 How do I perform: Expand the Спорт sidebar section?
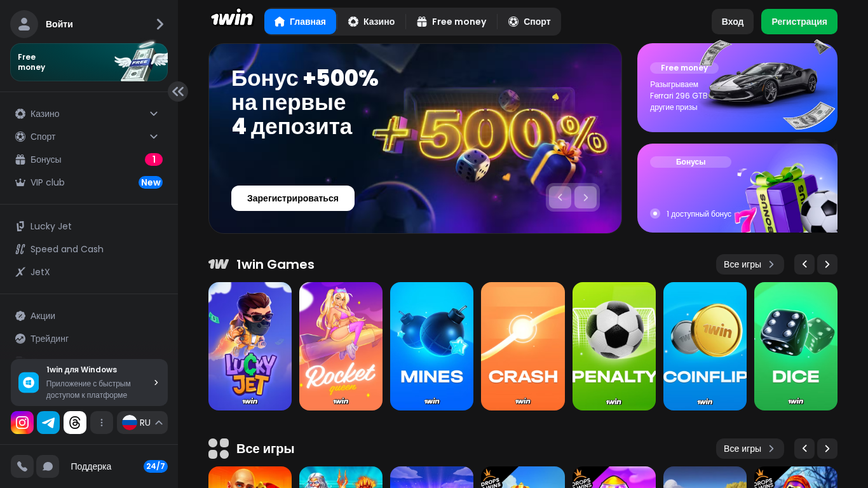89,137
